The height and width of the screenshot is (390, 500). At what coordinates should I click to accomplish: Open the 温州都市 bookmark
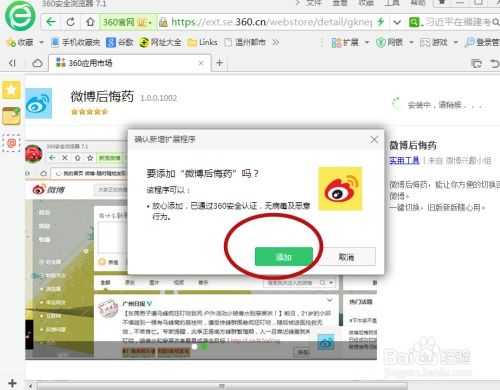245,42
